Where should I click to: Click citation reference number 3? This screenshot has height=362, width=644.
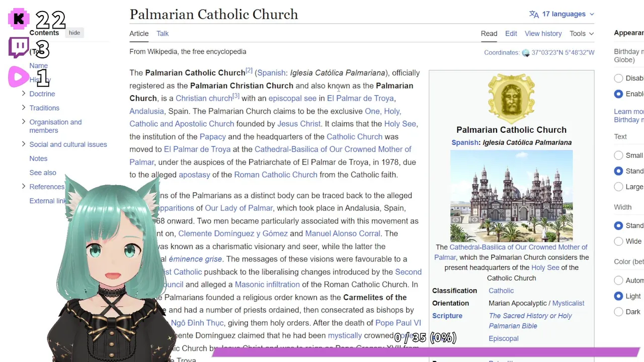(x=236, y=96)
